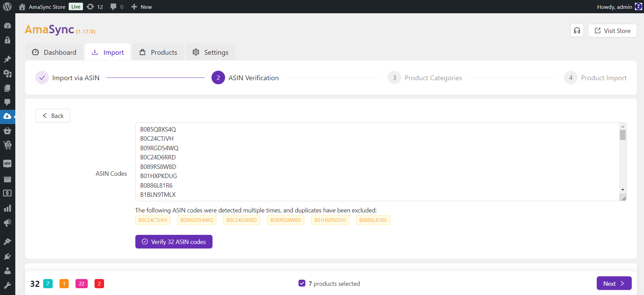This screenshot has height=295, width=644.
Task: Click duplicate tag B0C24D6RRD
Action: [x=242, y=220]
